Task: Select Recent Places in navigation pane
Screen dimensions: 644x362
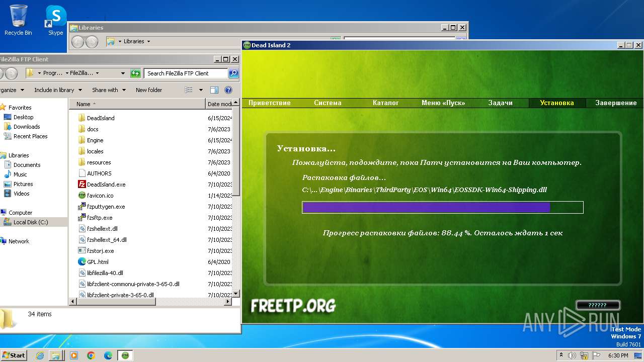Action: [26, 136]
